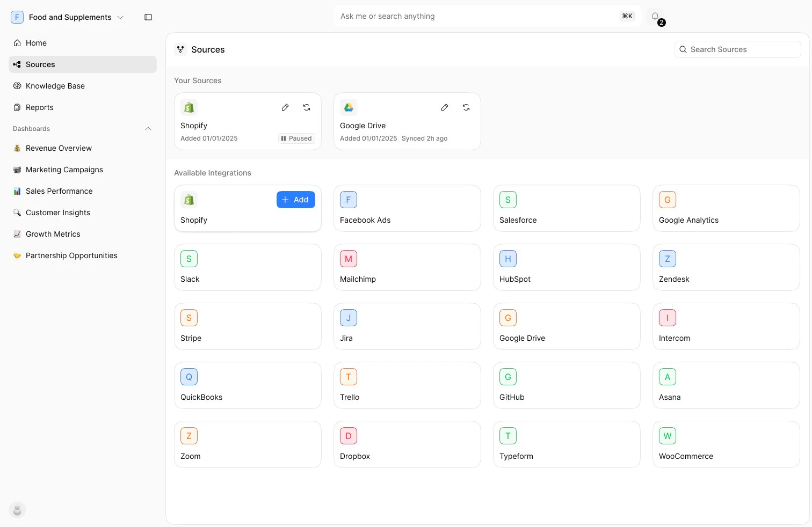The image size is (812, 527).
Task: Select the WooCommerce integration card
Action: pos(726,444)
